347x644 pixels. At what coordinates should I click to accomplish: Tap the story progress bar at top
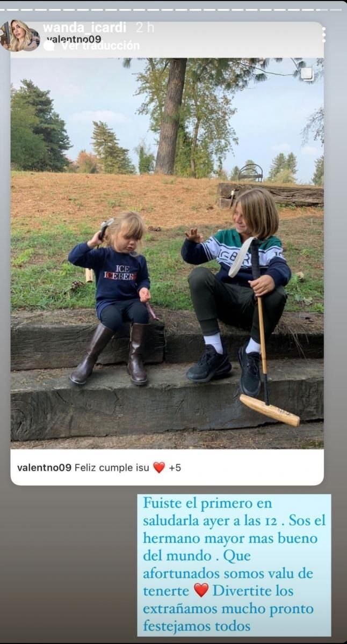(173, 9)
